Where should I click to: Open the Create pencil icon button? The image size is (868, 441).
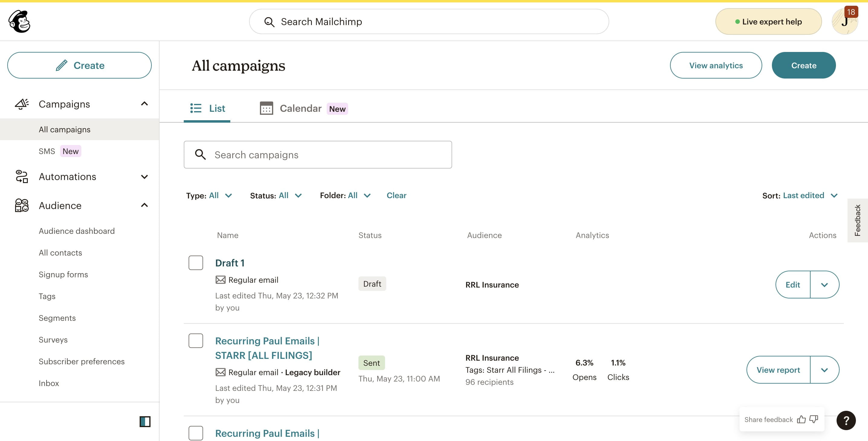coord(62,65)
